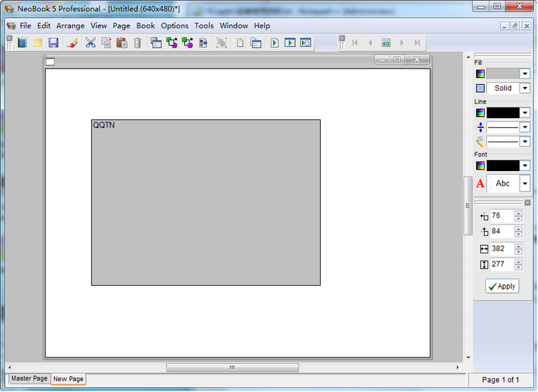Click the page list icon in navigation bar

386,43
